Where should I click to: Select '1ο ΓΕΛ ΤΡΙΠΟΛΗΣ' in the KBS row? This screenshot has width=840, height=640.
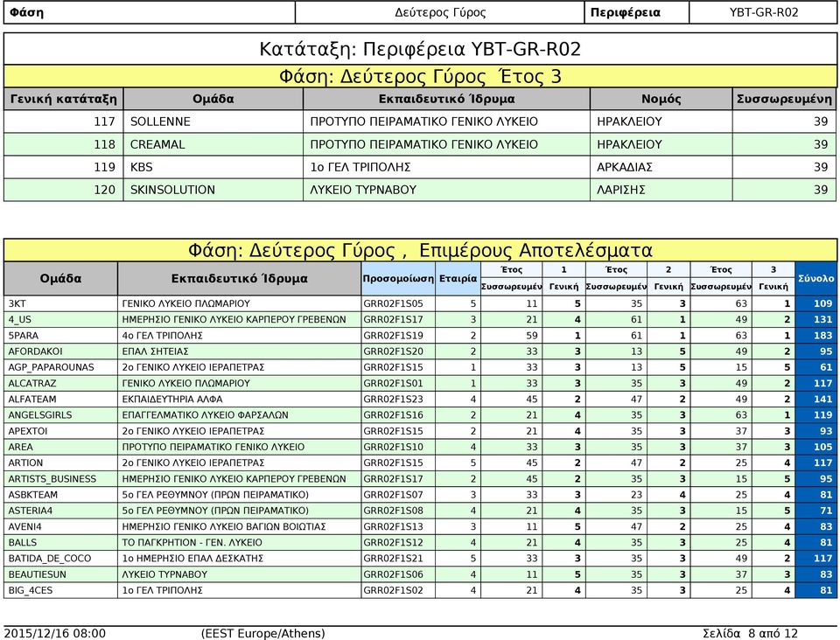(360, 168)
